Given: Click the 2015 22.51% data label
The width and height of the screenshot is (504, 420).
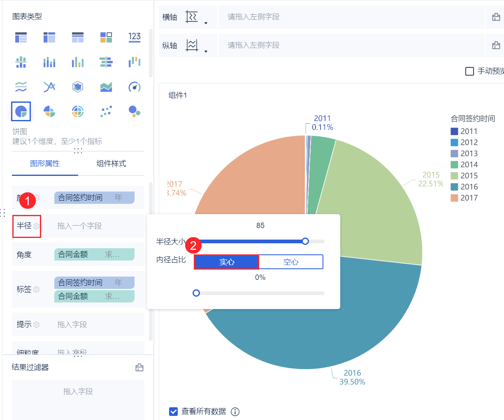Looking at the screenshot, I should click(x=431, y=179).
